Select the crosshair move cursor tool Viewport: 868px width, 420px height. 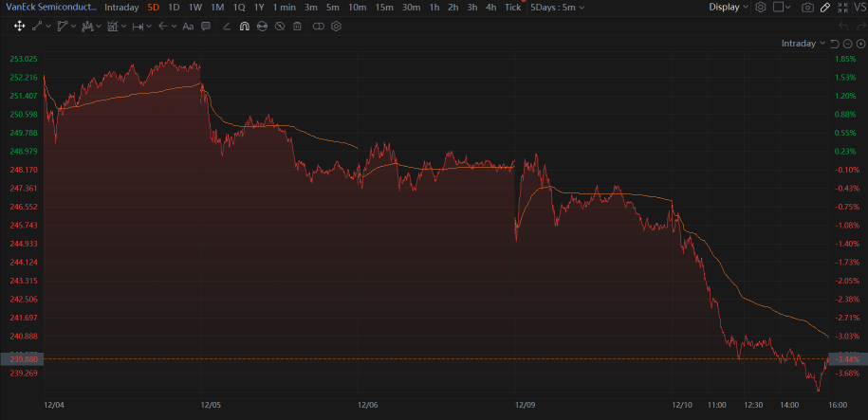click(x=19, y=26)
